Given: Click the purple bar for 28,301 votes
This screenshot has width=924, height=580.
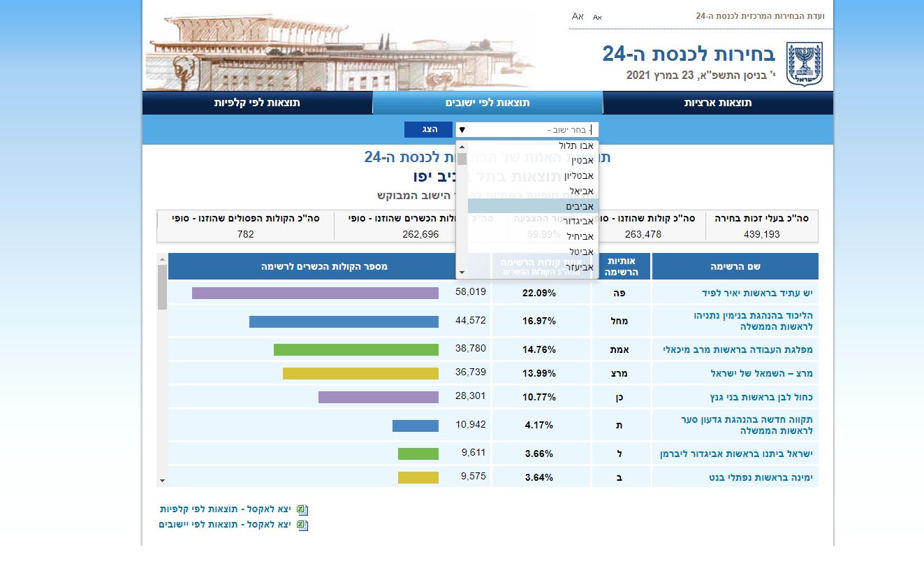Looking at the screenshot, I should (379, 397).
